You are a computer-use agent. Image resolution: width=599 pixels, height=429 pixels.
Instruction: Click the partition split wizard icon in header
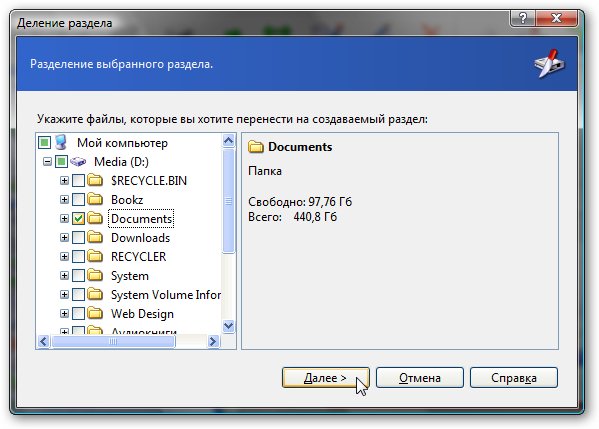coord(550,63)
